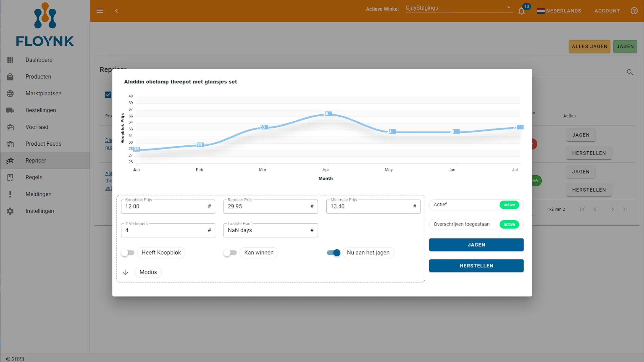Uncheck the select-all checkbox in Repricer table
644x362 pixels.
[108, 95]
